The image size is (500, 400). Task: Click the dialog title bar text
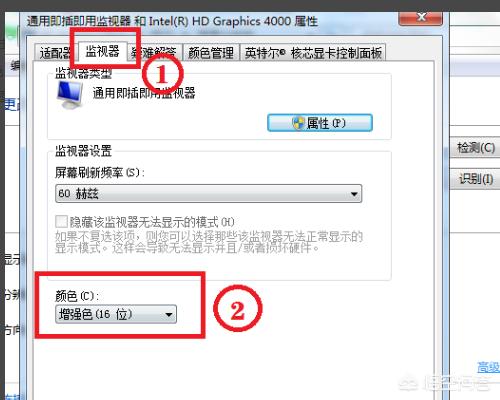(x=172, y=21)
